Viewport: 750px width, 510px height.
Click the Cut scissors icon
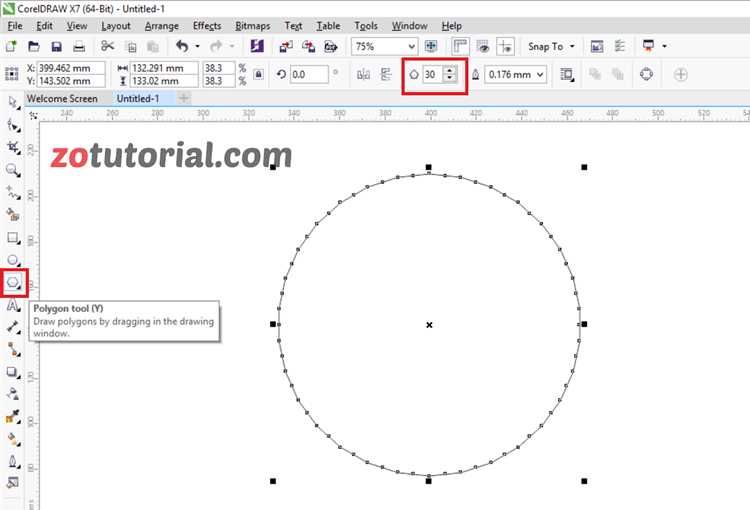[x=108, y=46]
